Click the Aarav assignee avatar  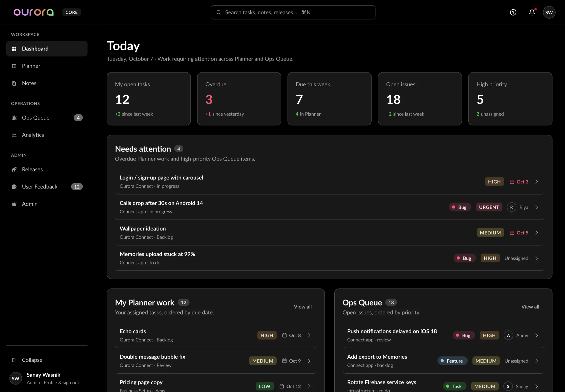click(x=508, y=335)
